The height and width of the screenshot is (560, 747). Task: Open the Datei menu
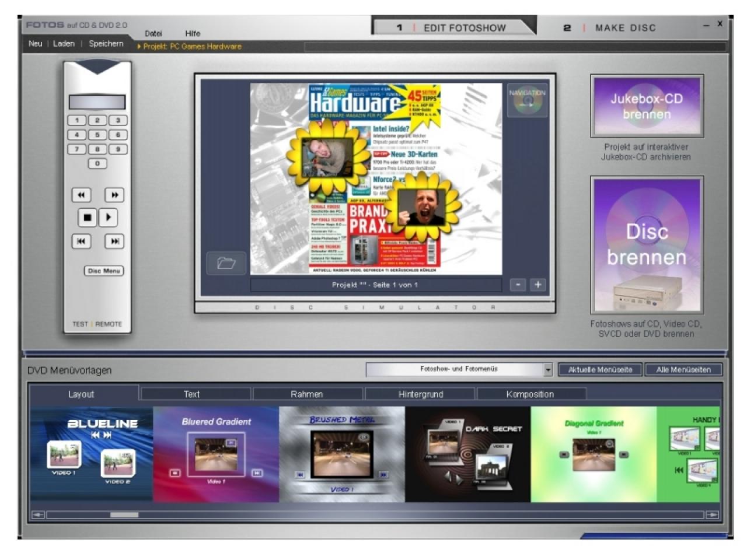coord(153,34)
